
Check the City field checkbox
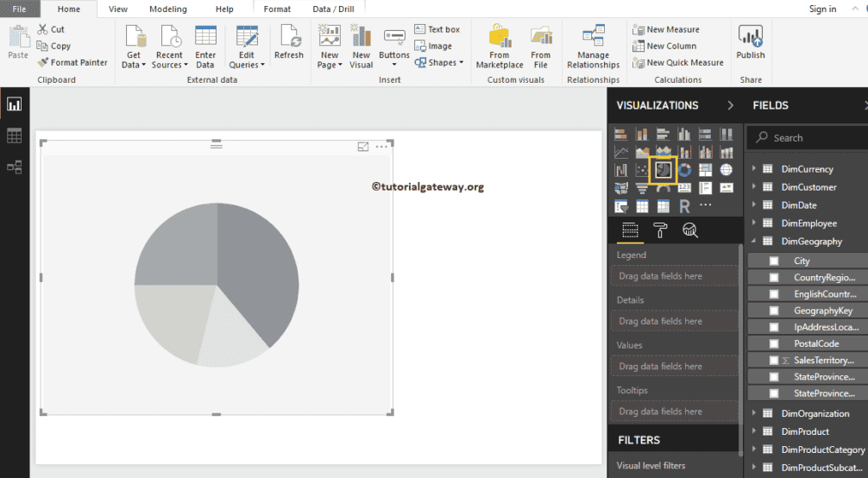point(774,261)
